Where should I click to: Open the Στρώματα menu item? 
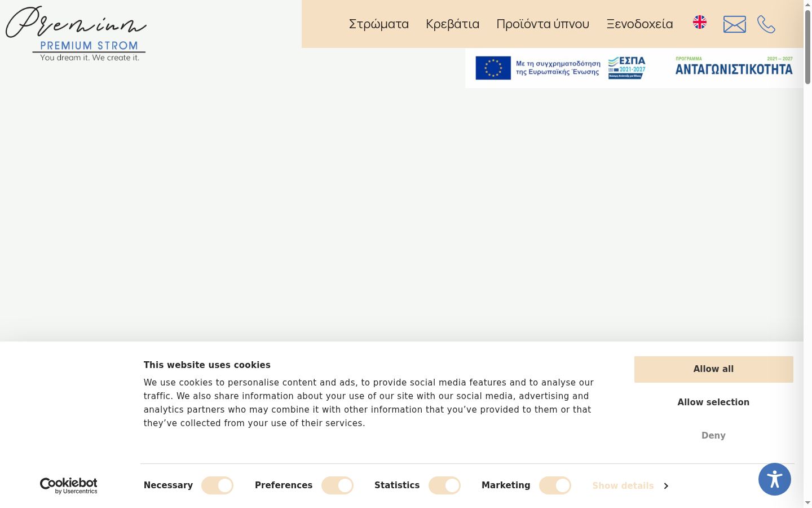tap(379, 24)
